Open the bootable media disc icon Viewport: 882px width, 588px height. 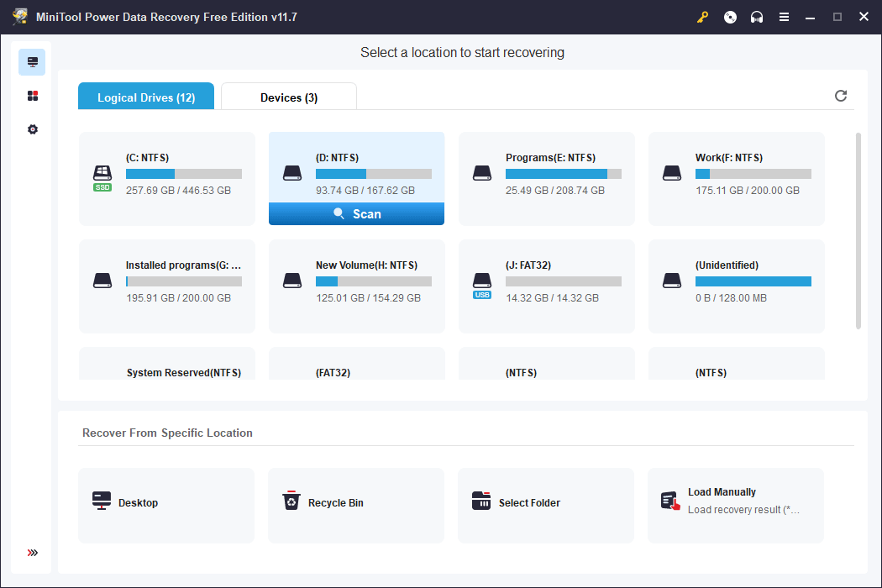point(730,17)
